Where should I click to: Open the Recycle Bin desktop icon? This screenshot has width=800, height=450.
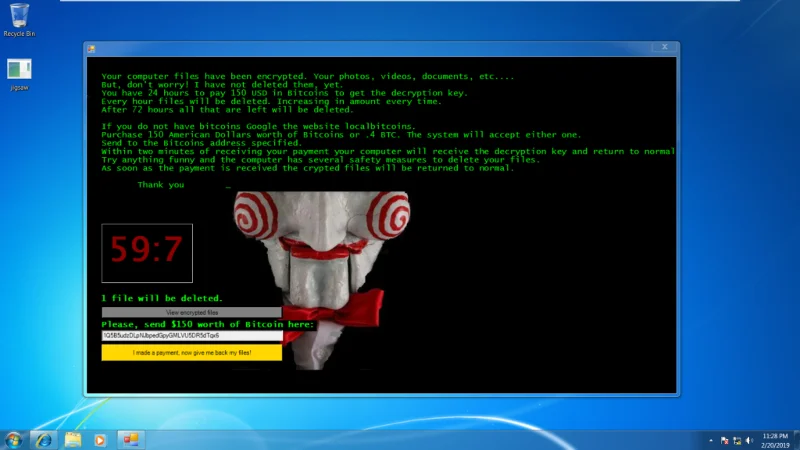pyautogui.click(x=19, y=19)
